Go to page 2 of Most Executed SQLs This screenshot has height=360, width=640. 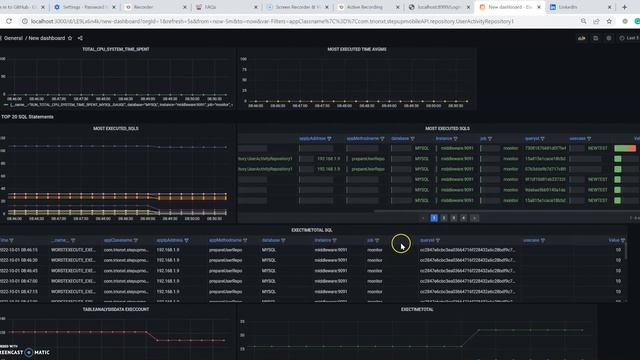tap(444, 218)
